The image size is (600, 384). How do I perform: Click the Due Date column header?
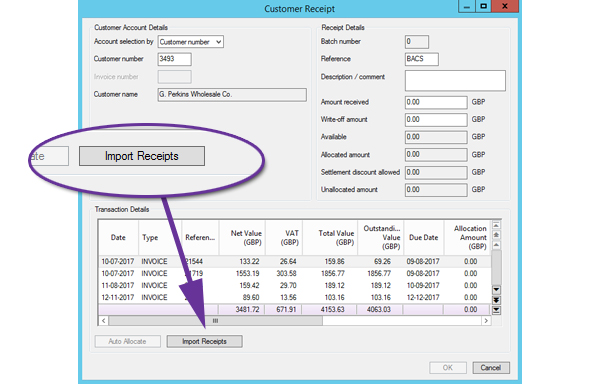pos(424,238)
